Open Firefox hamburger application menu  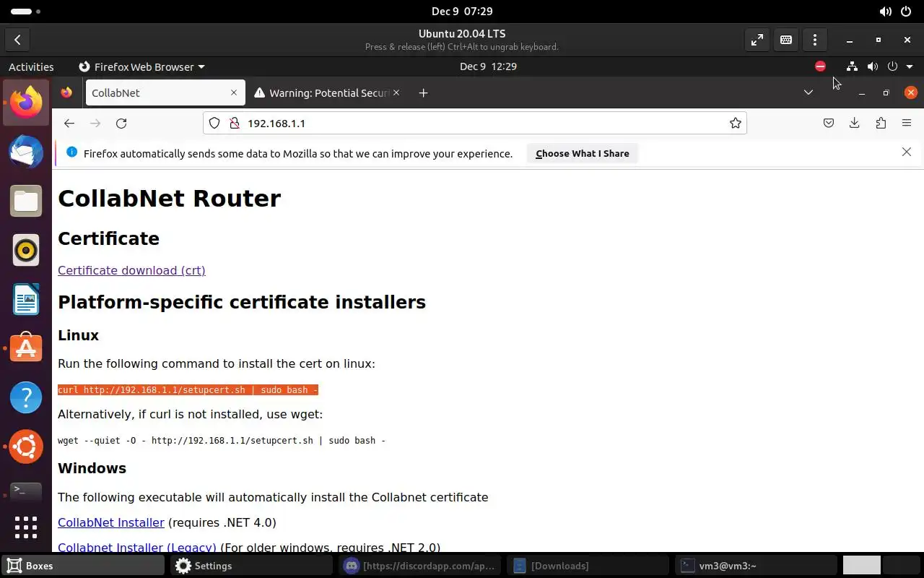tap(907, 123)
